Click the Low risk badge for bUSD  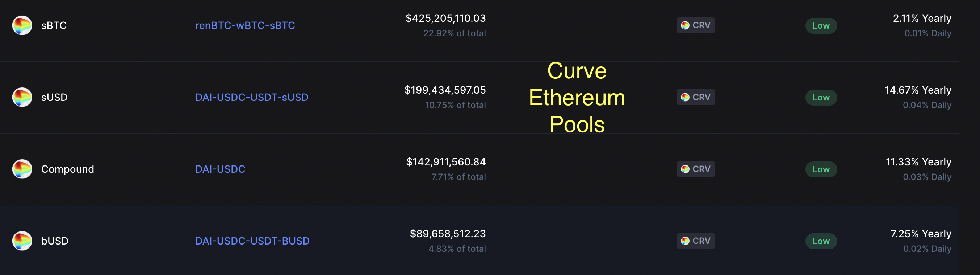[x=821, y=242]
